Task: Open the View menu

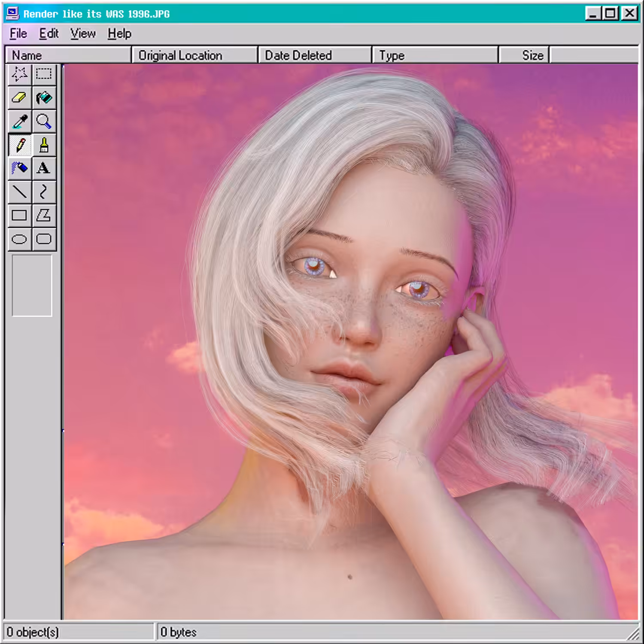Action: [x=83, y=33]
